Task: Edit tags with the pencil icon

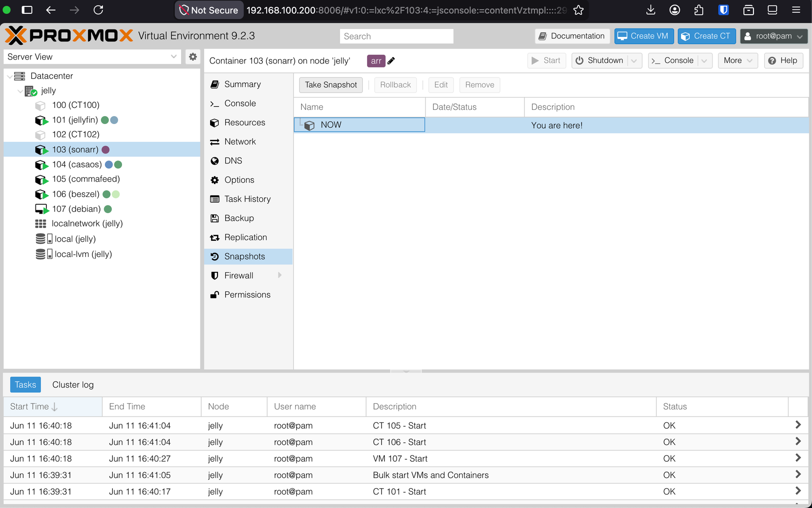Action: [391, 61]
